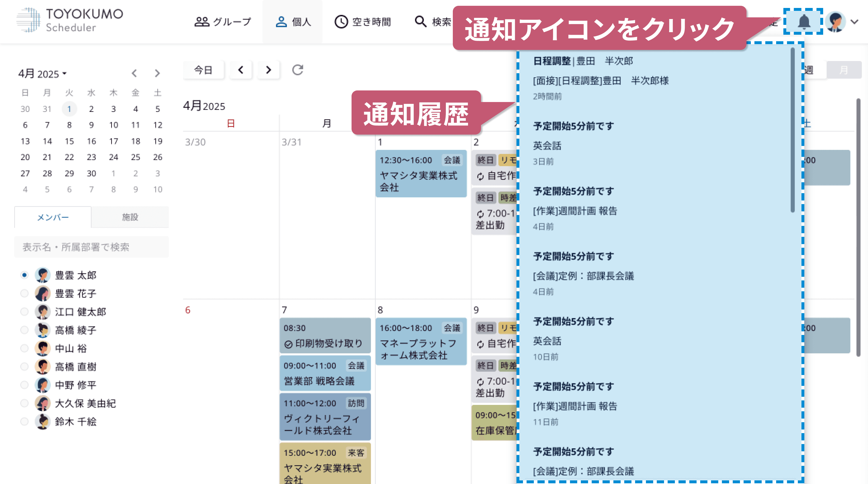
Task: Reload the calendar with the refresh icon
Action: click(298, 70)
